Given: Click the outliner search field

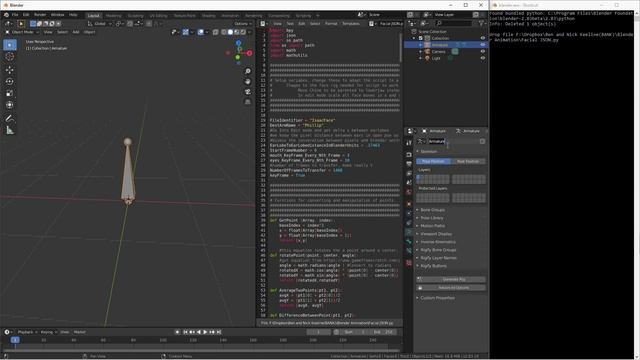Looking at the screenshot, I should [x=453, y=24].
